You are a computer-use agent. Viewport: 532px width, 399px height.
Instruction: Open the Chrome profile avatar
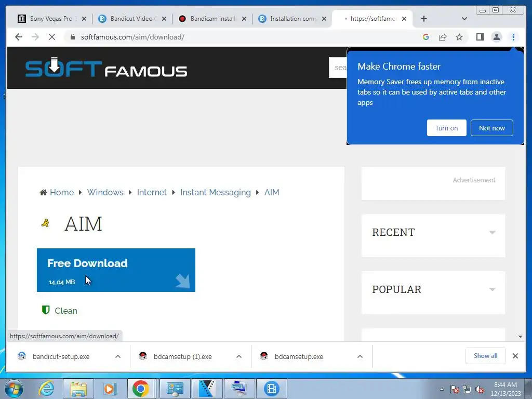click(x=496, y=37)
